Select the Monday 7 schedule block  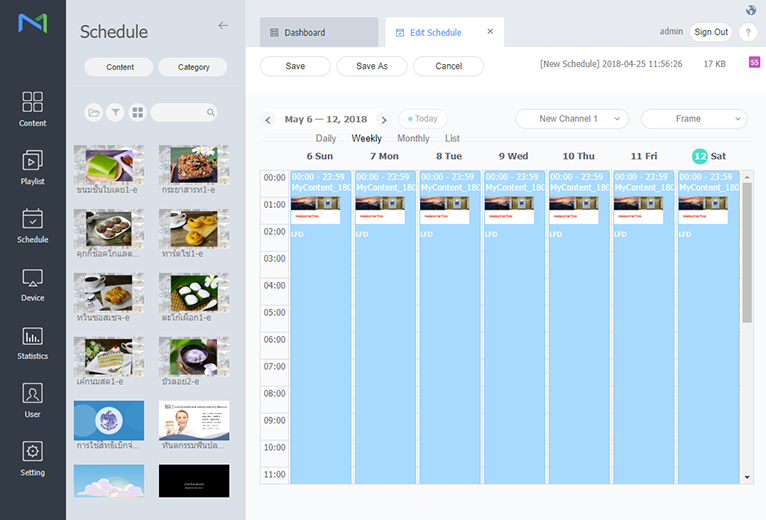tap(385, 327)
